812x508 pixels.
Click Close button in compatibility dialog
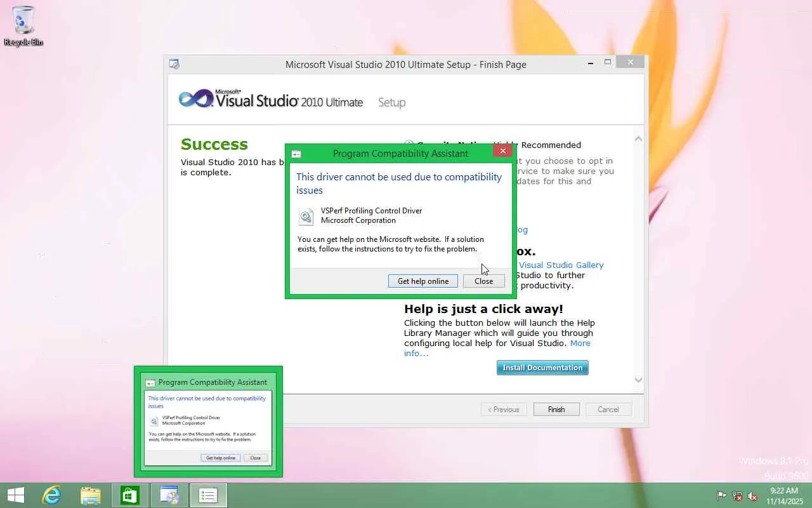pos(483,281)
